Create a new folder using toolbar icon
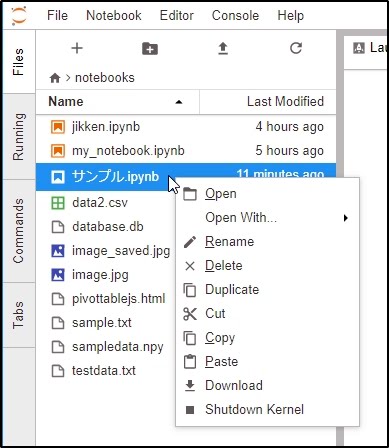The width and height of the screenshot is (389, 448). 150,49
